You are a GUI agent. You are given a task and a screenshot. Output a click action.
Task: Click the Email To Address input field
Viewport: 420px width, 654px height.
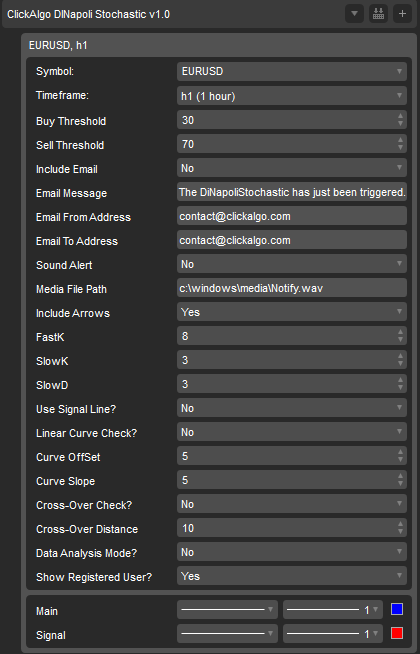click(292, 240)
